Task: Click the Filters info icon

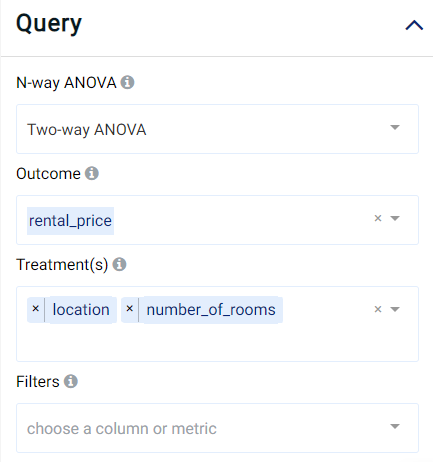Action: coord(71,381)
